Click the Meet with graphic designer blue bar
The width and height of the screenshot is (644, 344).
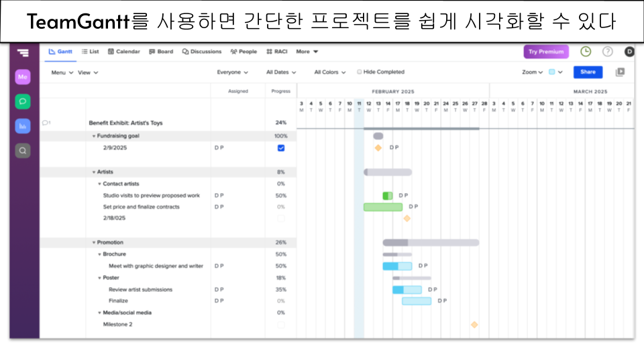397,266
